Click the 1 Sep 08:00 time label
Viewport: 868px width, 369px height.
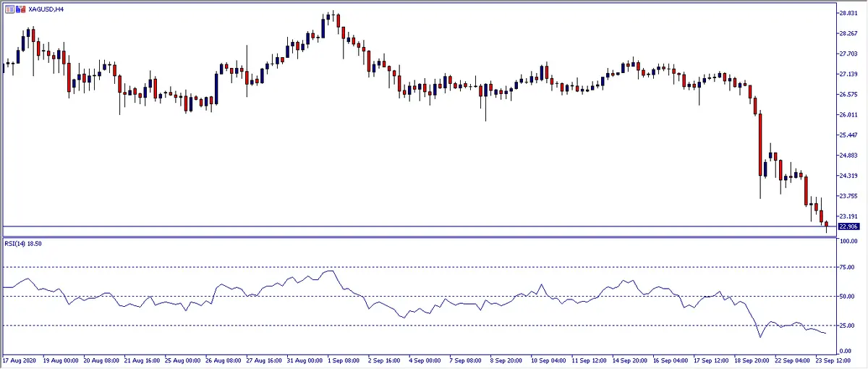click(x=346, y=359)
